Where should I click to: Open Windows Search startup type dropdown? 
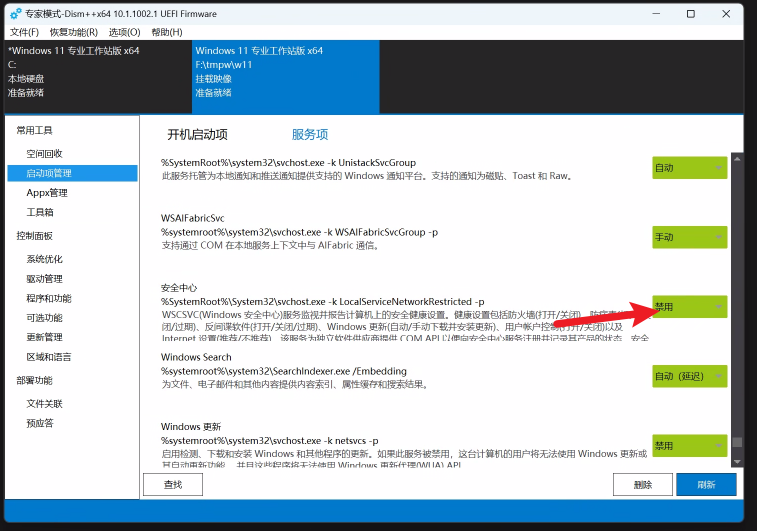pos(689,375)
